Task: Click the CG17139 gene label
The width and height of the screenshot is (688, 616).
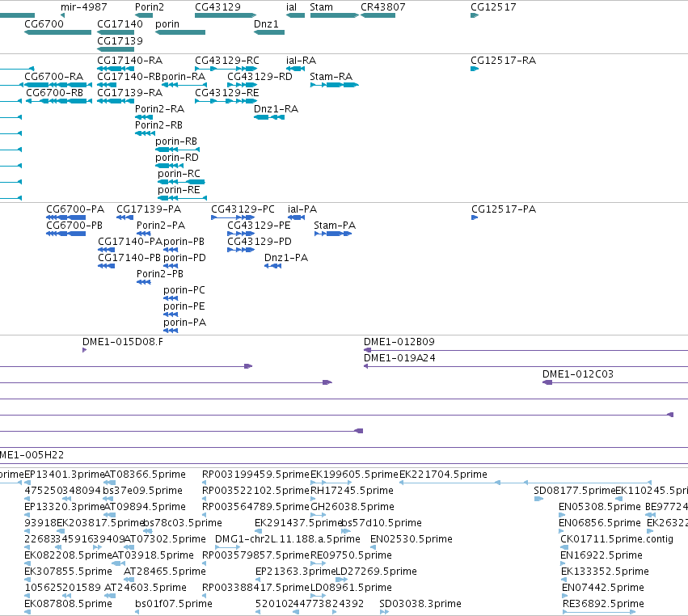Action: pyautogui.click(x=120, y=40)
